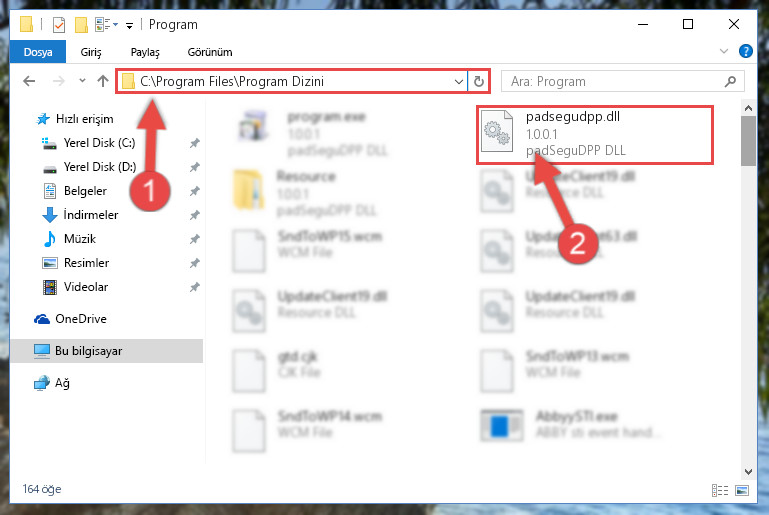
Task: Select the padsegudpp.dll file
Action: pos(594,134)
